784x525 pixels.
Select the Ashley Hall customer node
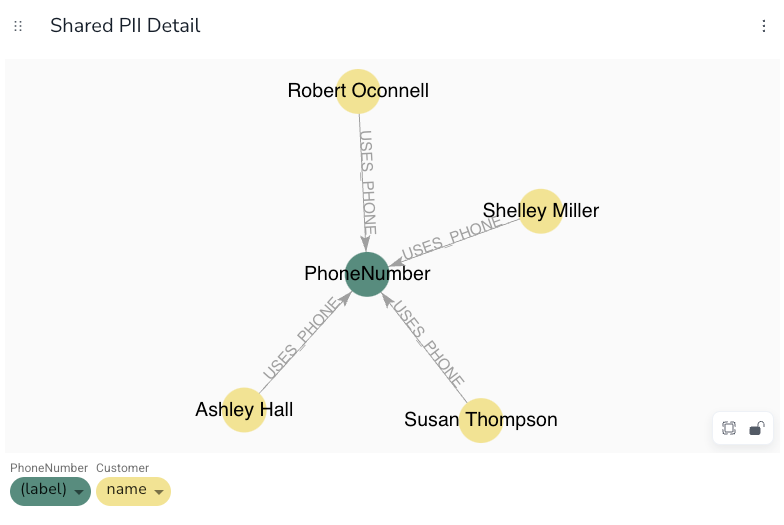coord(244,410)
